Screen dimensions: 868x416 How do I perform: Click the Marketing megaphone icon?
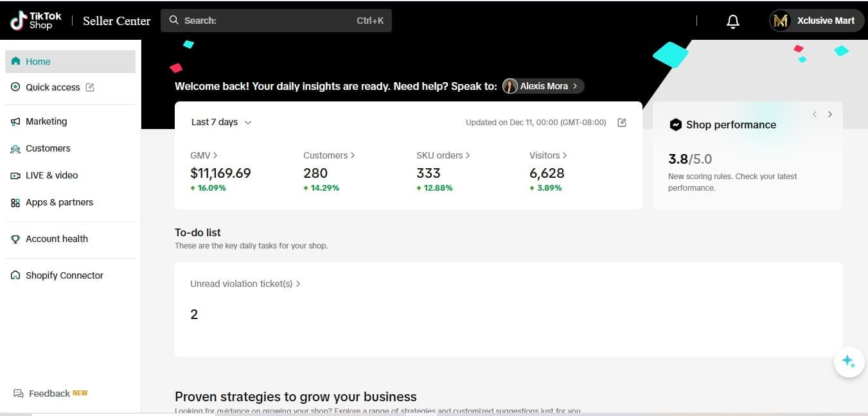click(x=15, y=121)
